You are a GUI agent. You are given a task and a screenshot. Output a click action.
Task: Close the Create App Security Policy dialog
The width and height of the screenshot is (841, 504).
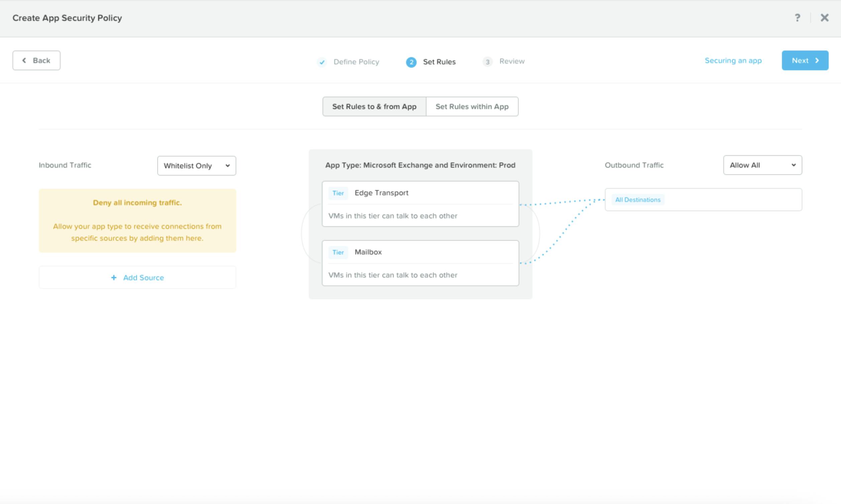click(x=824, y=18)
